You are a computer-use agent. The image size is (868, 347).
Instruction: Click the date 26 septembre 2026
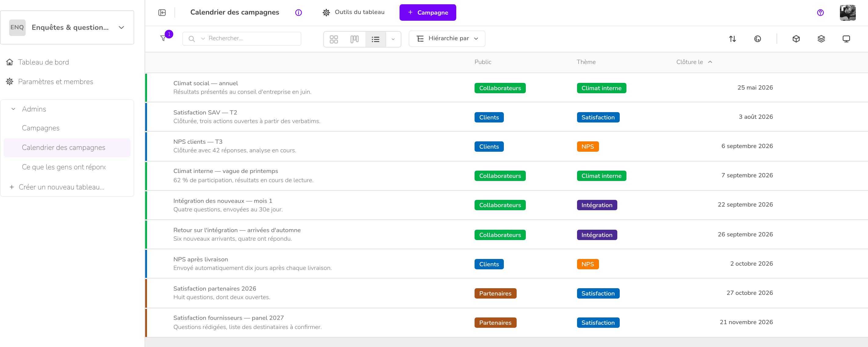coord(745,234)
